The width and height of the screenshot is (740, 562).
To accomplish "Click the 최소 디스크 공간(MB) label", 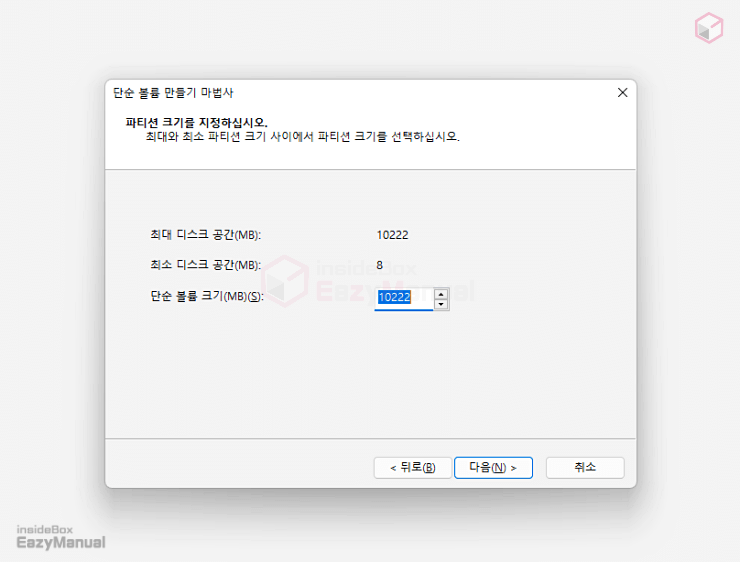I will coord(205,265).
